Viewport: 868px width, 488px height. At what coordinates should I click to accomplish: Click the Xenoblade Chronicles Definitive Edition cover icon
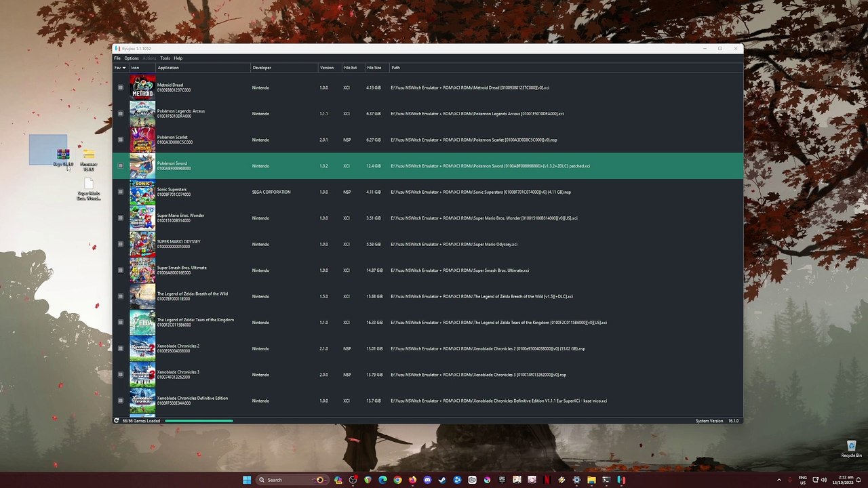pyautogui.click(x=142, y=401)
